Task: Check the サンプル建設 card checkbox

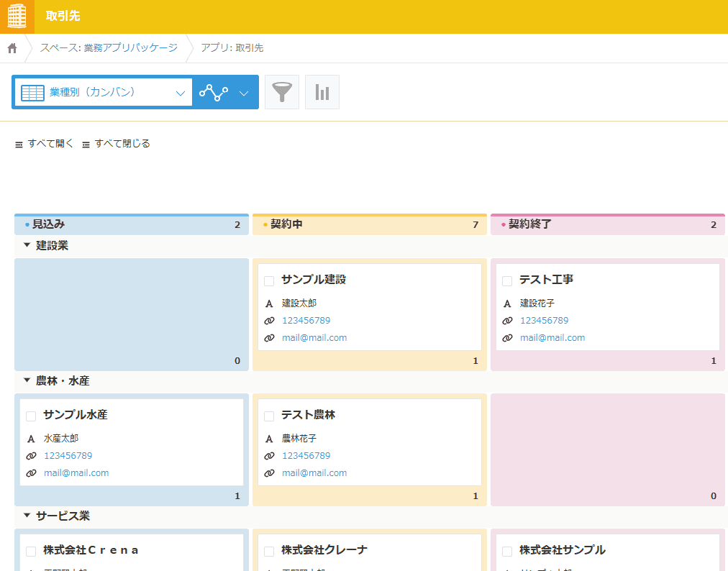Action: (x=269, y=281)
